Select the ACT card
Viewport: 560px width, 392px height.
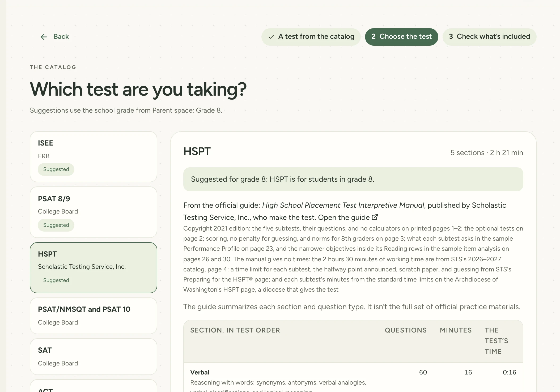coord(94,386)
